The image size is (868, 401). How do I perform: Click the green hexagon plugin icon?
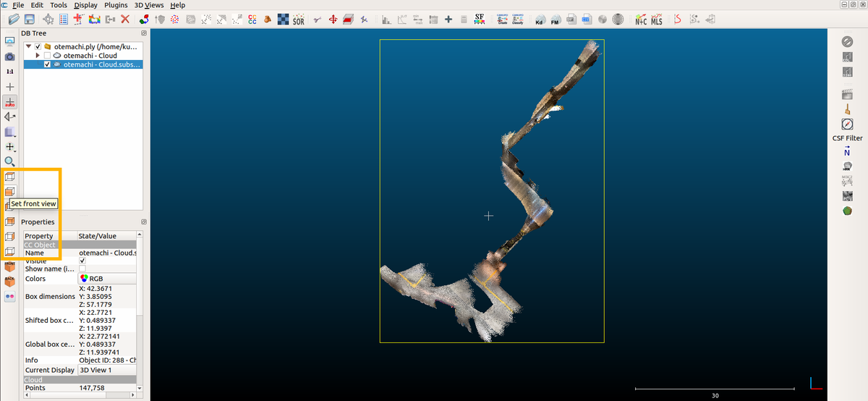pyautogui.click(x=847, y=211)
